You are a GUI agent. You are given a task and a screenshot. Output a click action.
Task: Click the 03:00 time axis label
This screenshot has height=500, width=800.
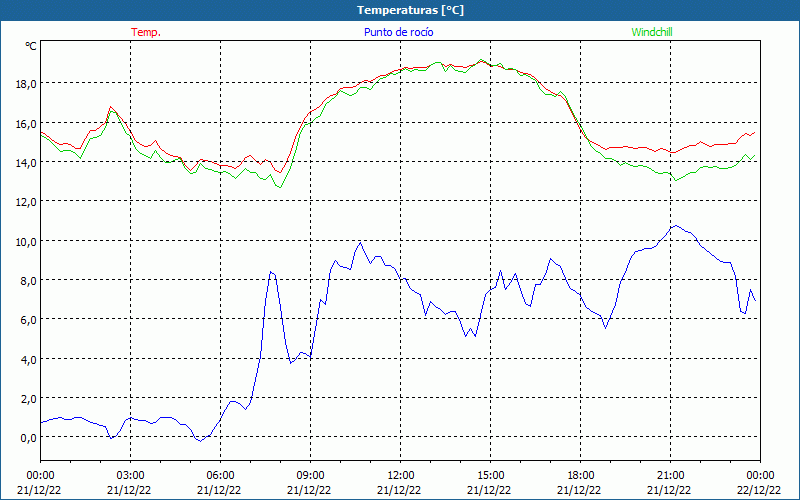pyautogui.click(x=130, y=476)
